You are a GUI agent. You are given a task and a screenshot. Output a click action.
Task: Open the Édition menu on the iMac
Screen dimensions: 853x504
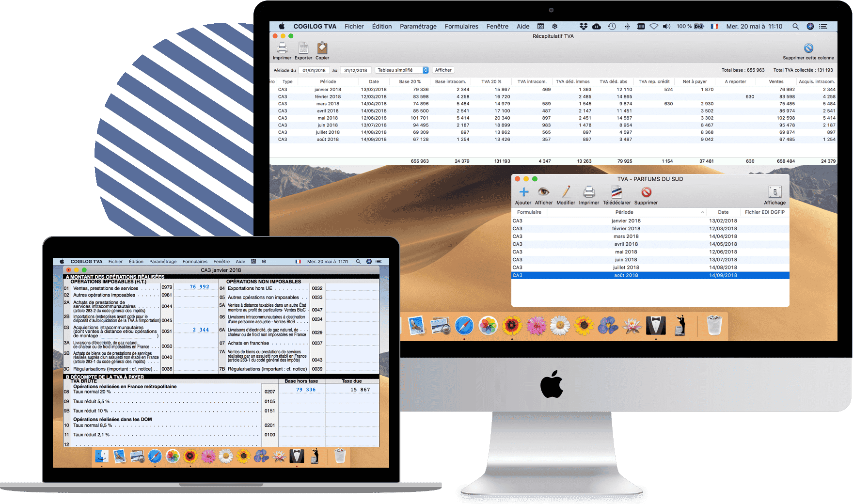[382, 26]
